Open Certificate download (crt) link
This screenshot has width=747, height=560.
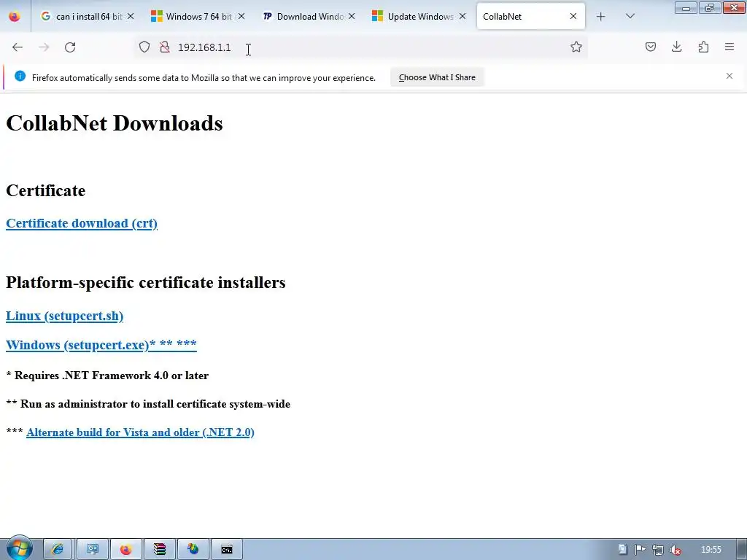point(82,223)
